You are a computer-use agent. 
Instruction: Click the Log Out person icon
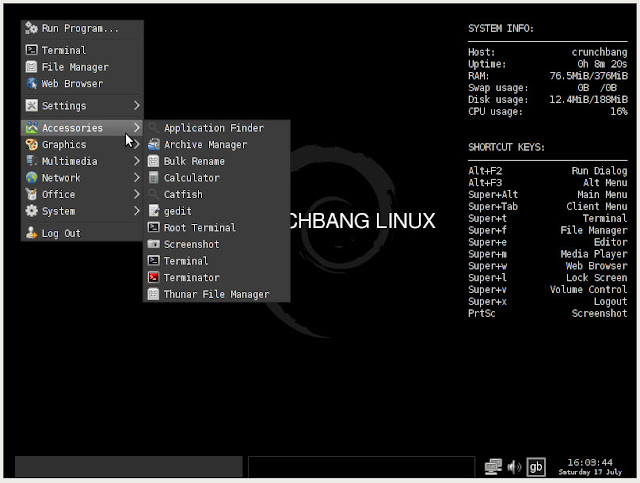click(x=31, y=233)
